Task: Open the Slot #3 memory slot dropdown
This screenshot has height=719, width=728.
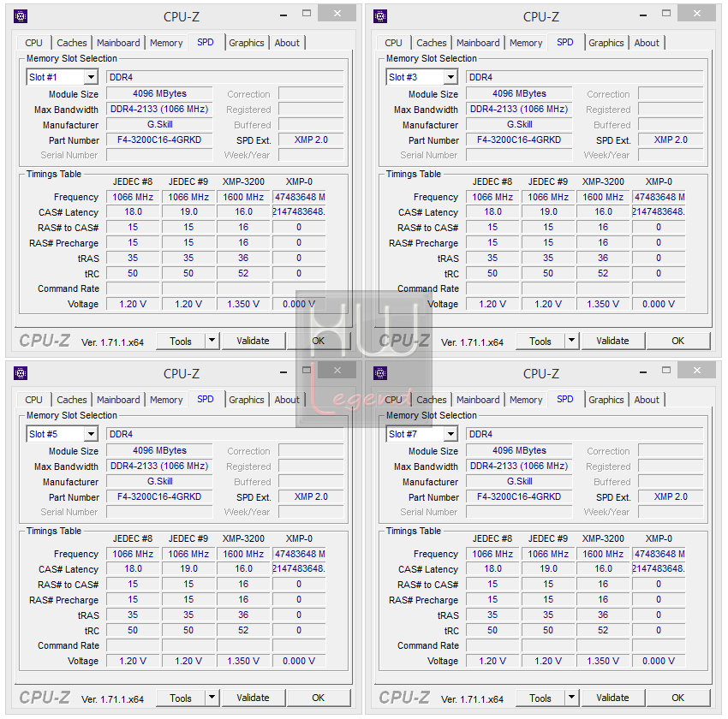Action: [x=451, y=77]
